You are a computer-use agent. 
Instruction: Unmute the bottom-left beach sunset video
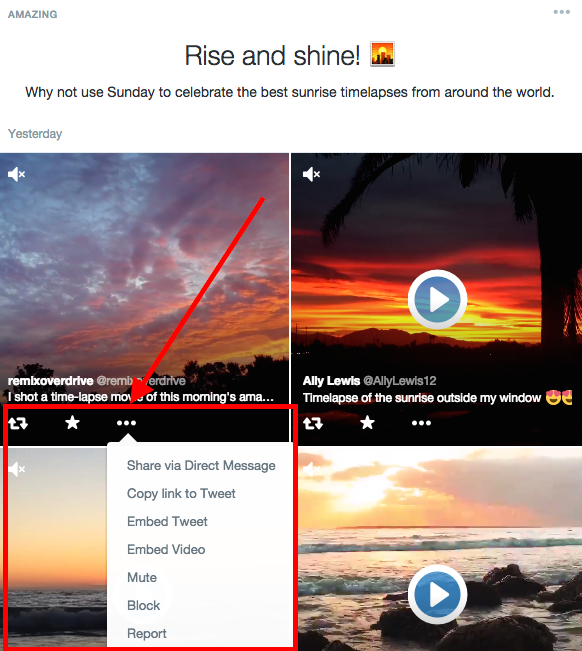[17, 469]
